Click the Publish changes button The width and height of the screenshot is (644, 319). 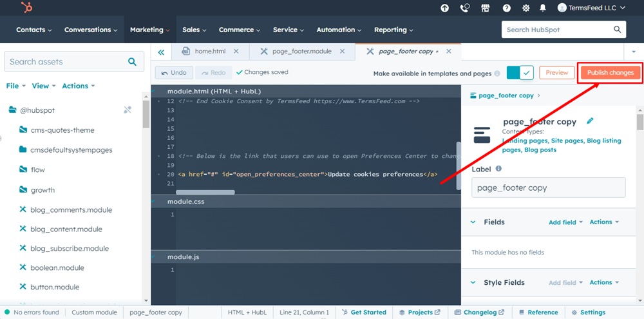[x=610, y=73]
